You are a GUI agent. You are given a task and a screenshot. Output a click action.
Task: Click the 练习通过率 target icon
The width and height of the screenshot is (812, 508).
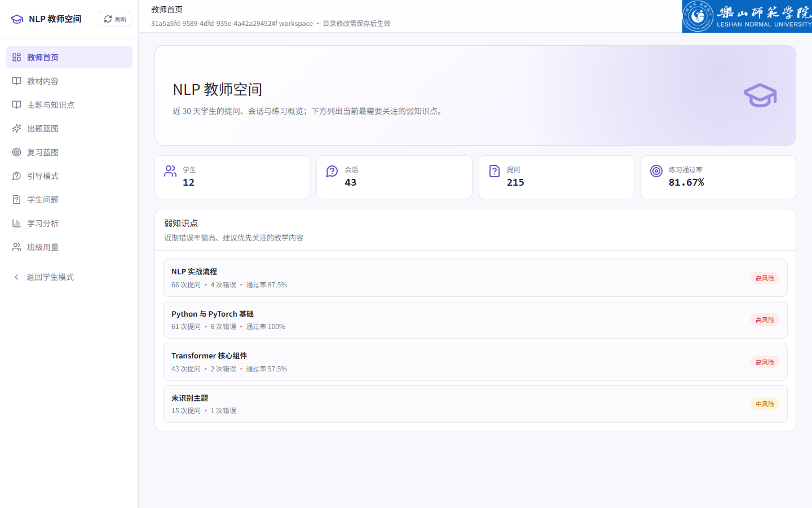[x=656, y=171]
